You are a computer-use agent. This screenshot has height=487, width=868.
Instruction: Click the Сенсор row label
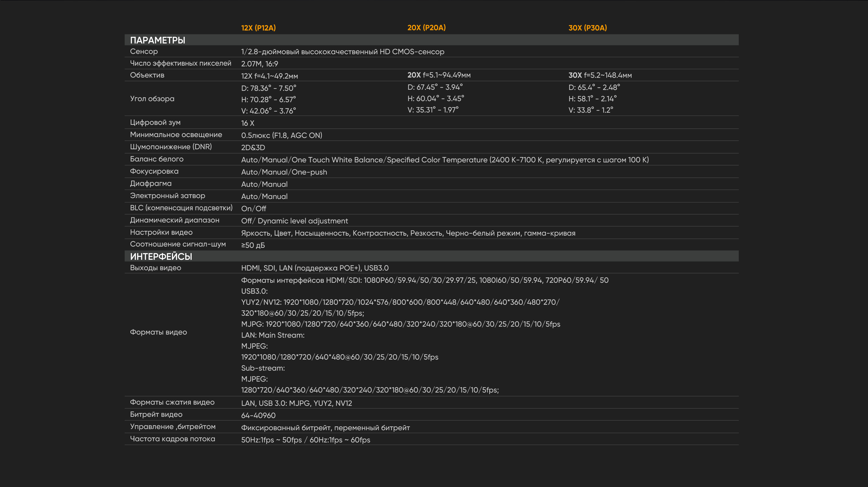tap(144, 52)
